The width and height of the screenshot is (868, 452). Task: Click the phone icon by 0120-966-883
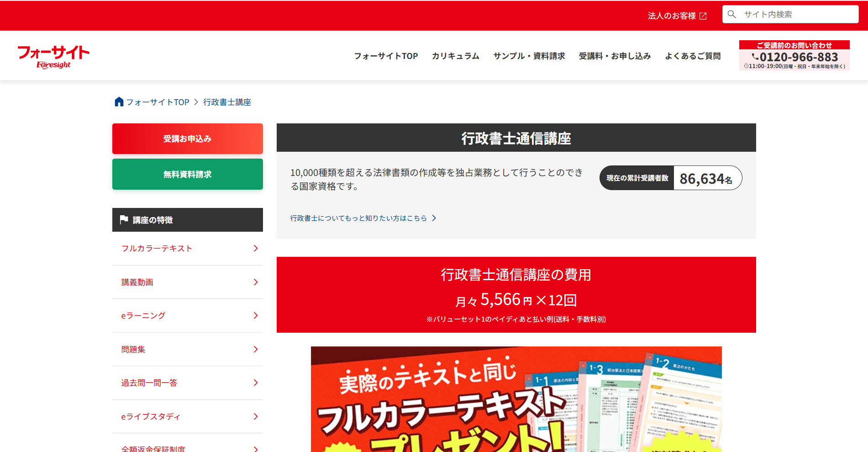click(755, 57)
